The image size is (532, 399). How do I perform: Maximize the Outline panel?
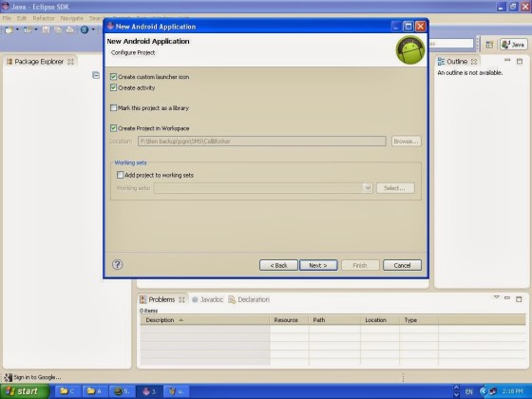coord(520,62)
